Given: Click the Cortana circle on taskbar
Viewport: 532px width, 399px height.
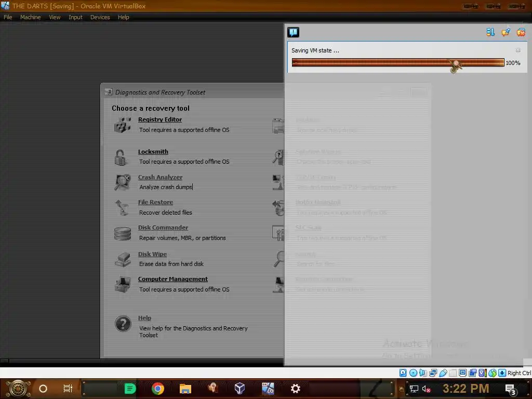Looking at the screenshot, I should coord(43,389).
